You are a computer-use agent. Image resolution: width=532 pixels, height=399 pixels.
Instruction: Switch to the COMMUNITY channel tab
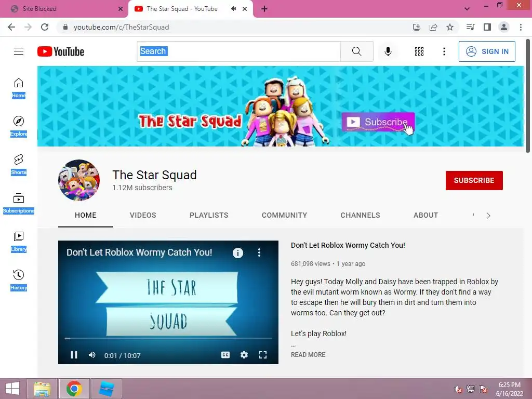click(x=284, y=215)
